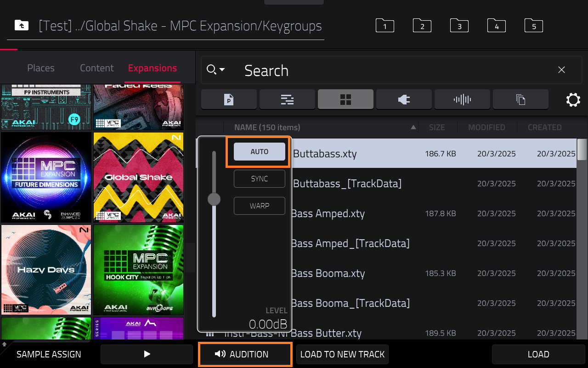
Task: Open the Future Dimensions expansion
Action: coord(46,177)
